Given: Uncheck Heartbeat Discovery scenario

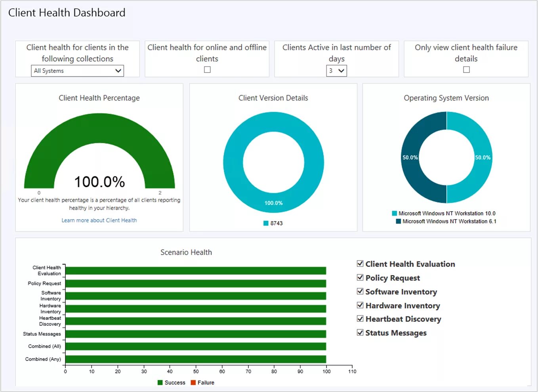Looking at the screenshot, I should pos(360,319).
